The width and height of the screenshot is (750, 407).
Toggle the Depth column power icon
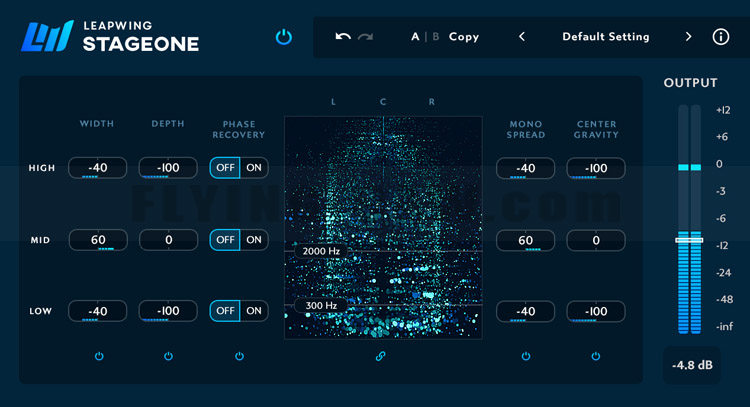pos(168,356)
